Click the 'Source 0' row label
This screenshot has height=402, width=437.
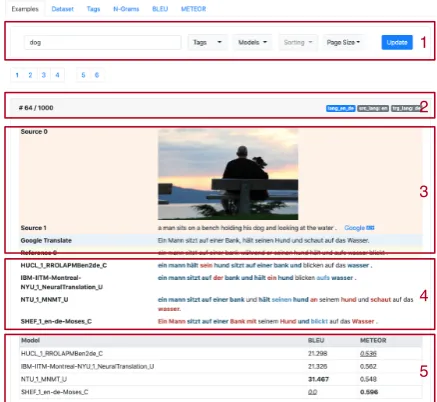point(34,132)
